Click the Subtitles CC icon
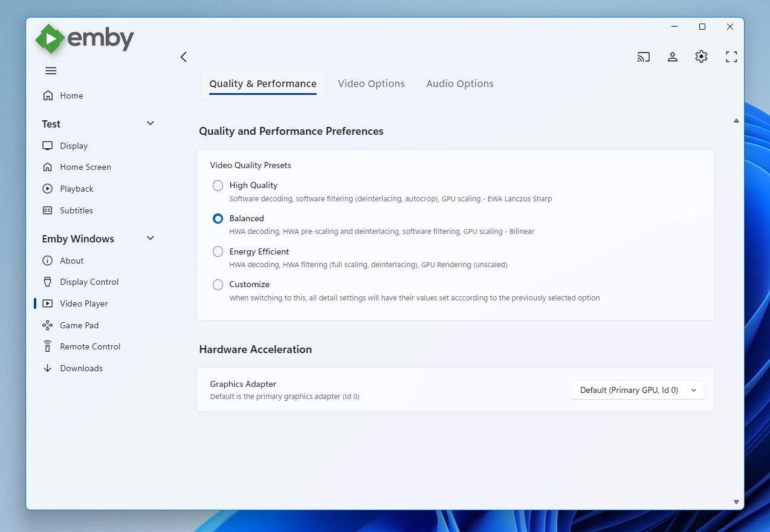 point(48,210)
